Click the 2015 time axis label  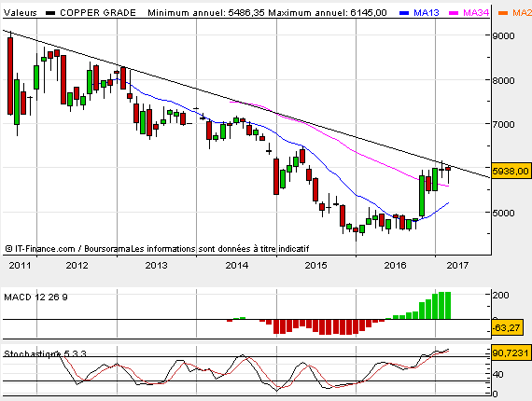(315, 266)
